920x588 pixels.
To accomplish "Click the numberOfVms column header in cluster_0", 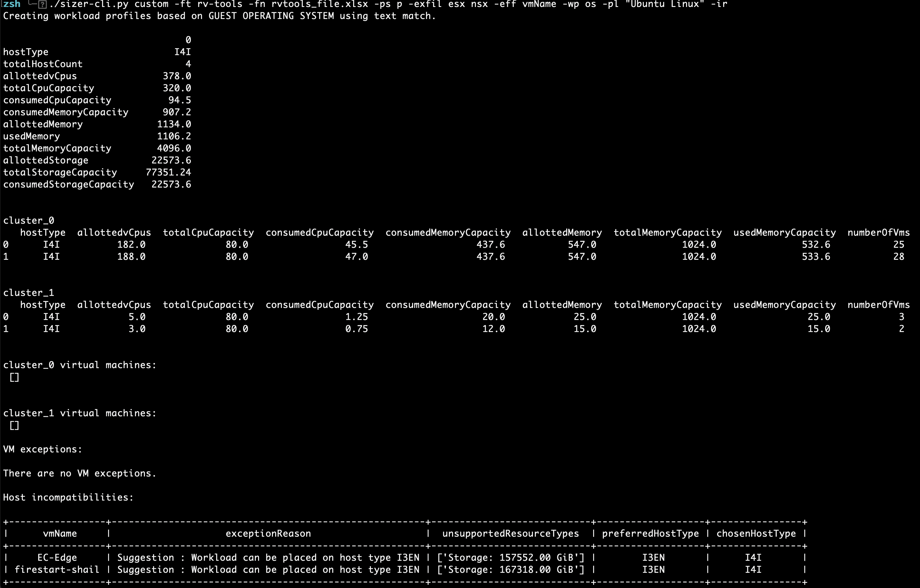I will [878, 233].
